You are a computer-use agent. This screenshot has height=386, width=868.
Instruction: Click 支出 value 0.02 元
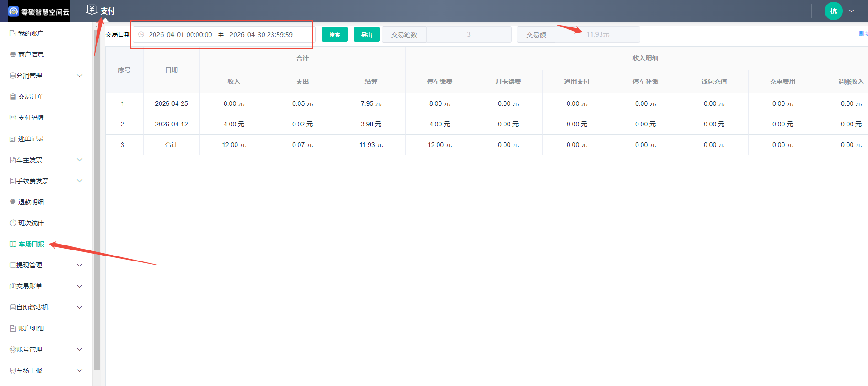point(302,124)
